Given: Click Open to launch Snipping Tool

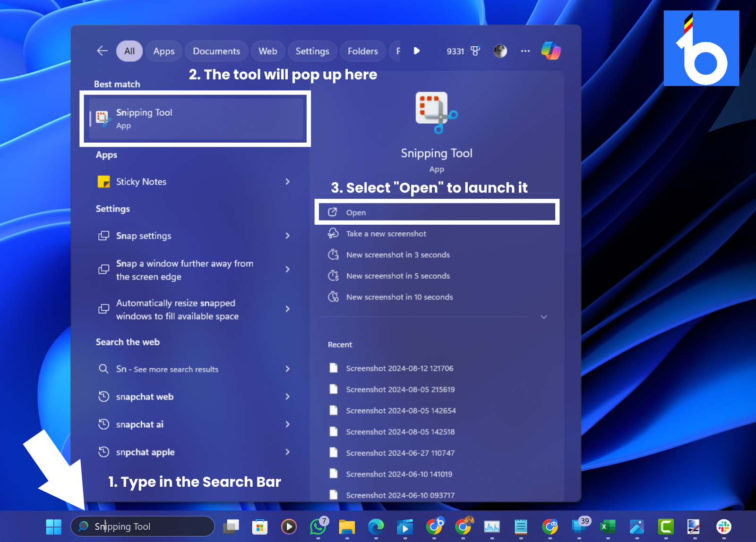Looking at the screenshot, I should (x=437, y=212).
